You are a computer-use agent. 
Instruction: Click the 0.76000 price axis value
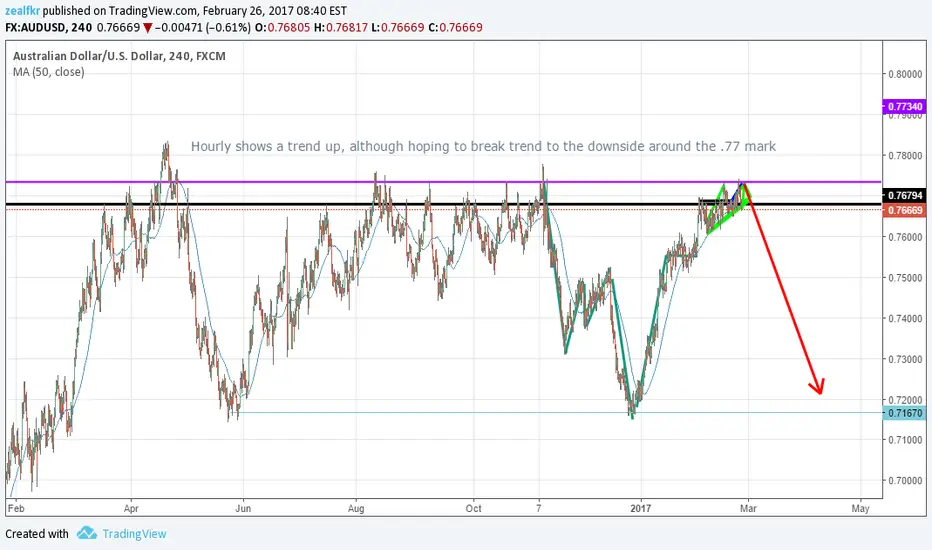click(x=905, y=237)
